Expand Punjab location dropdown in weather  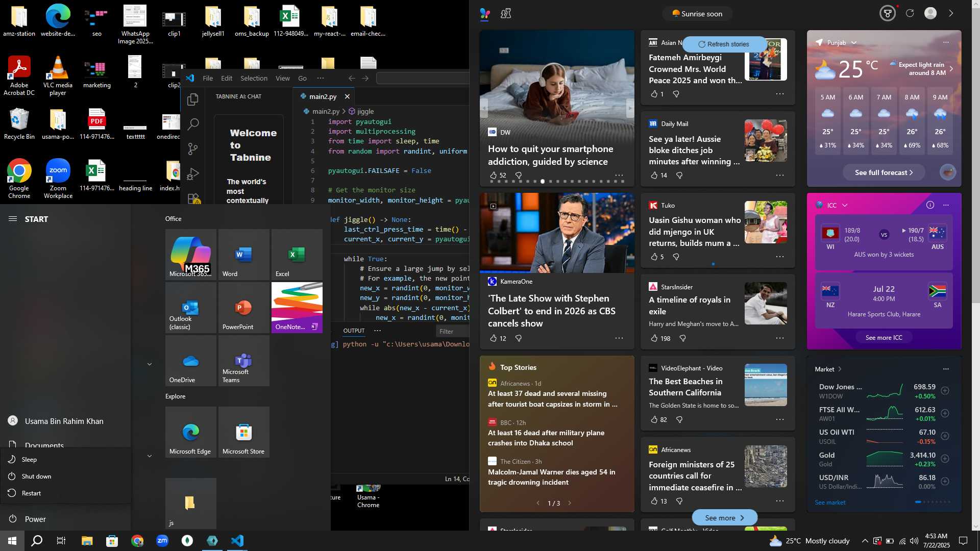coord(853,43)
